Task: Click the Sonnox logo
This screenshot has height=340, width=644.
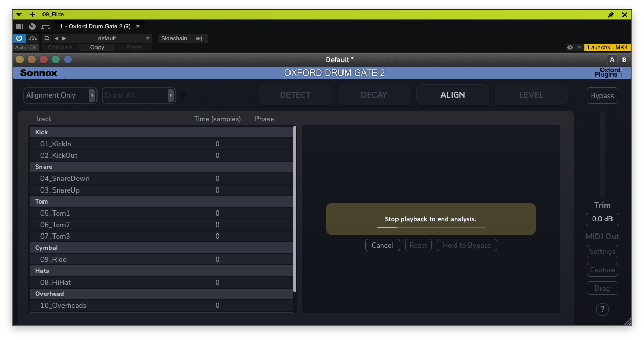Action: coord(39,73)
